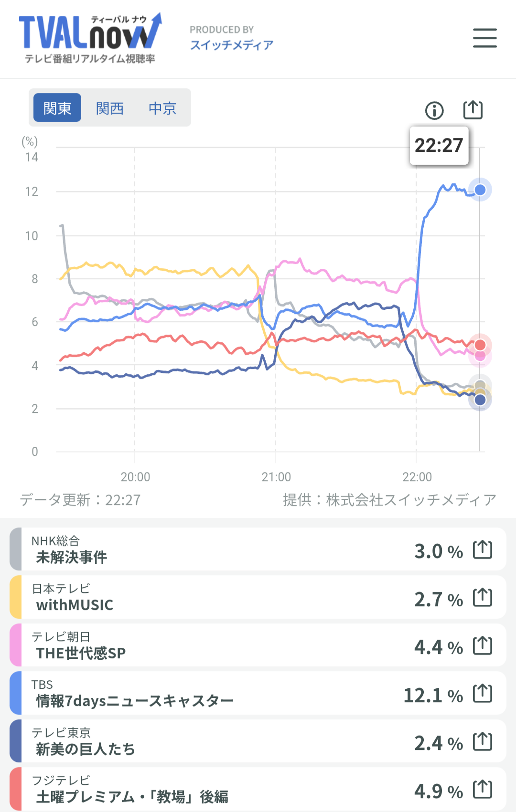Click the share icon above the chart

point(473,110)
